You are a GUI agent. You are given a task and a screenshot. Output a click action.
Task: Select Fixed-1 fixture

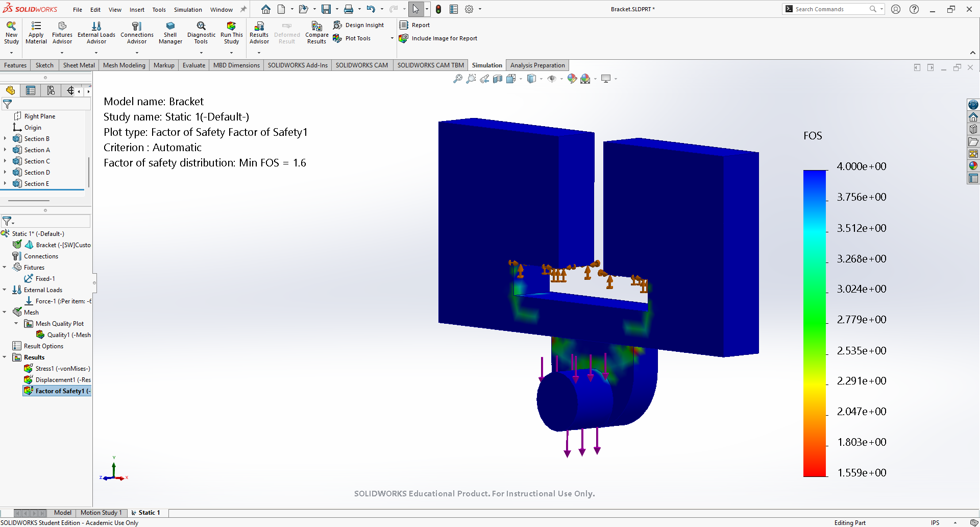[40, 278]
